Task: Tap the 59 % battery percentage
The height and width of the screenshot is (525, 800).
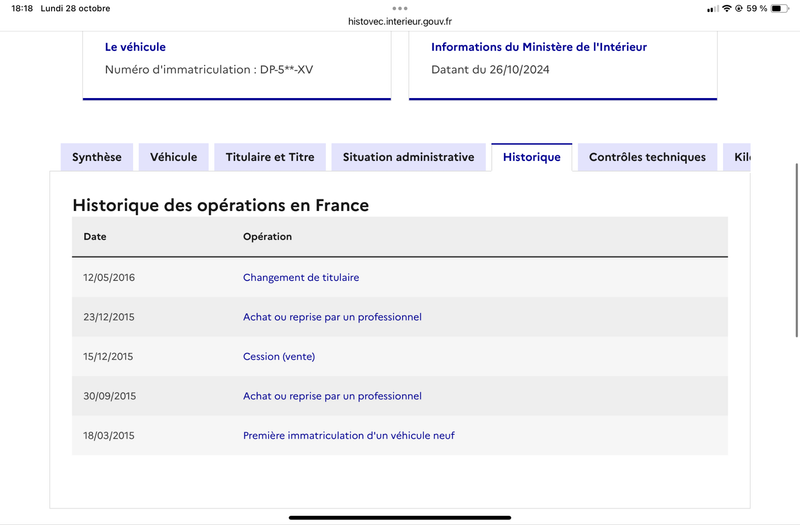Action: pyautogui.click(x=757, y=8)
